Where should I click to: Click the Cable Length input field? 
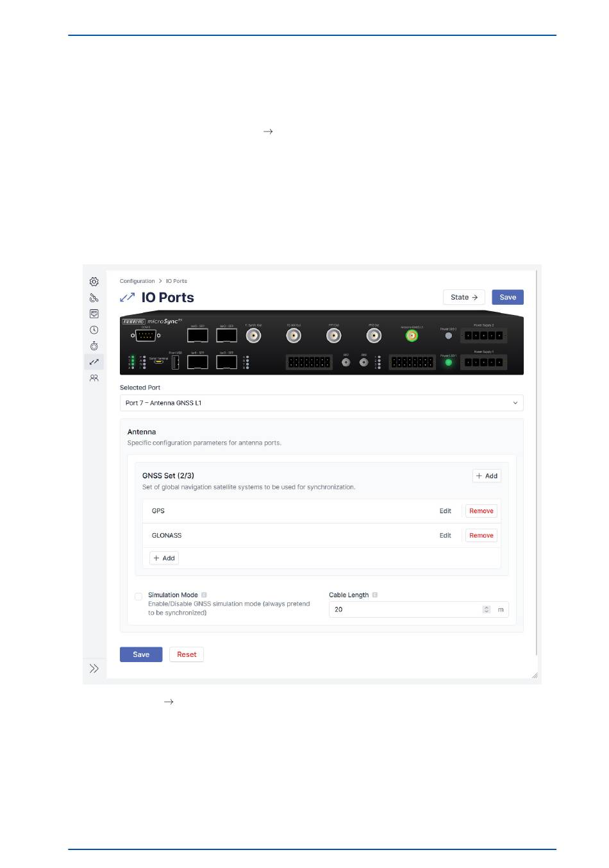point(405,609)
